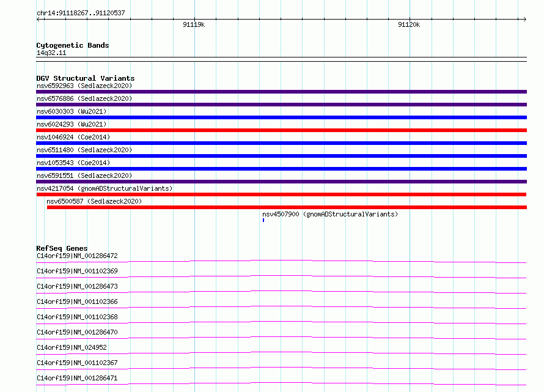The width and height of the screenshot is (544, 392).
Task: Click the nsv1046924 (Coe2014) label
Action: [x=73, y=137]
